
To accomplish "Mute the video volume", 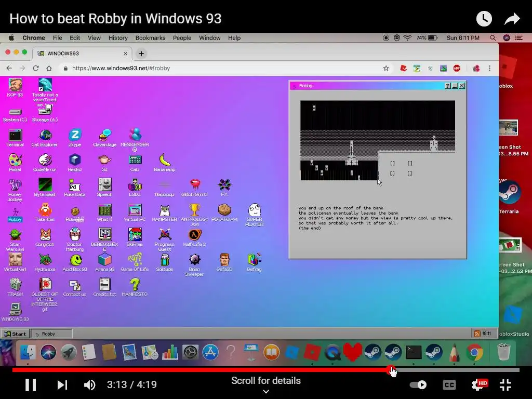I will pos(89,385).
